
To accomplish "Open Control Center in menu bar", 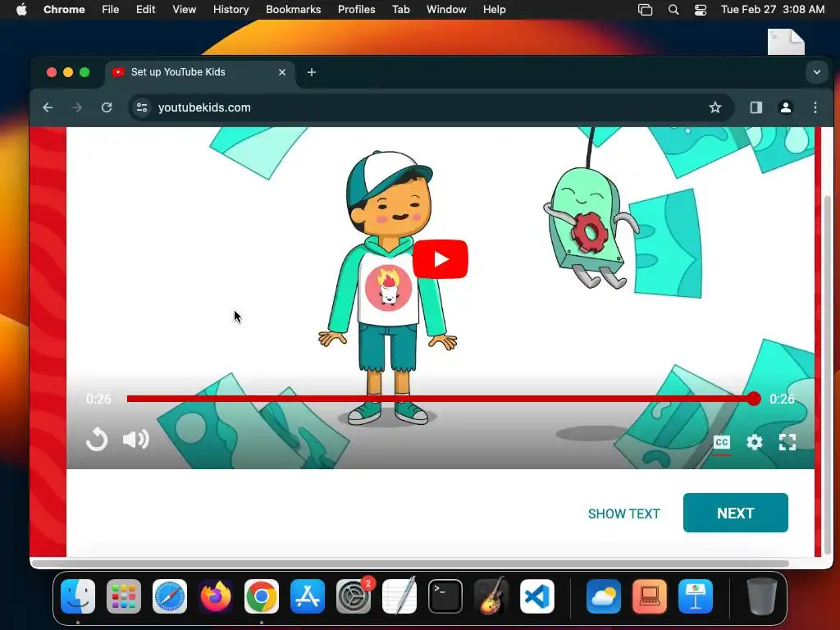I will [x=701, y=10].
